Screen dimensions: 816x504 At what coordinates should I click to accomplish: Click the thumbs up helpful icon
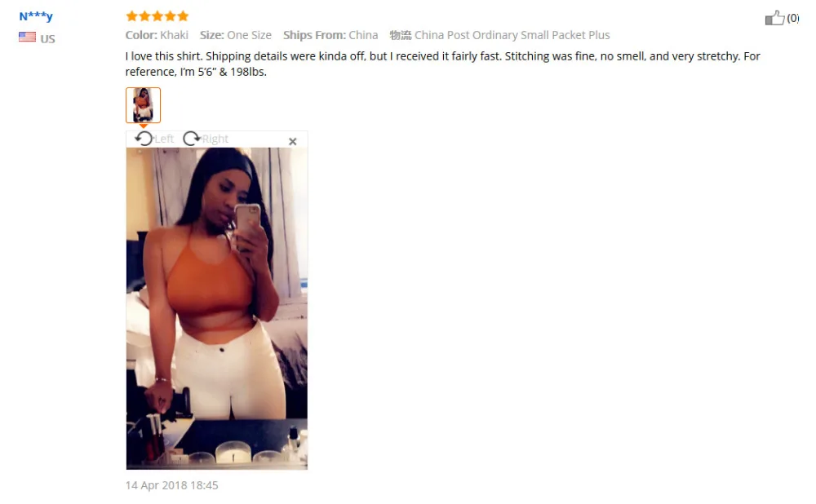pos(775,18)
